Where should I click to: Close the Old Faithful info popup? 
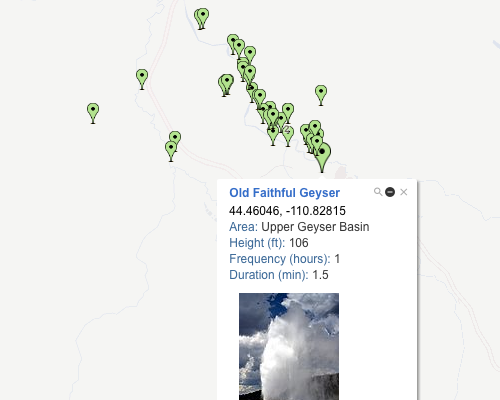point(404,192)
